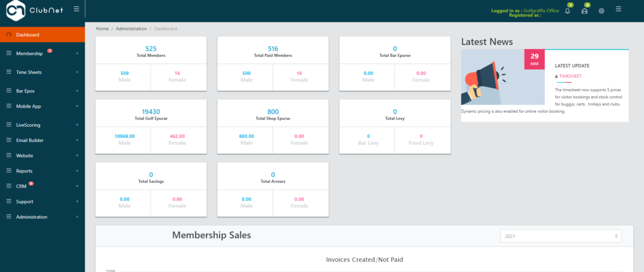Expand the Bar Epos menu chevron
Viewport: 644px width, 272px height.
click(x=77, y=91)
